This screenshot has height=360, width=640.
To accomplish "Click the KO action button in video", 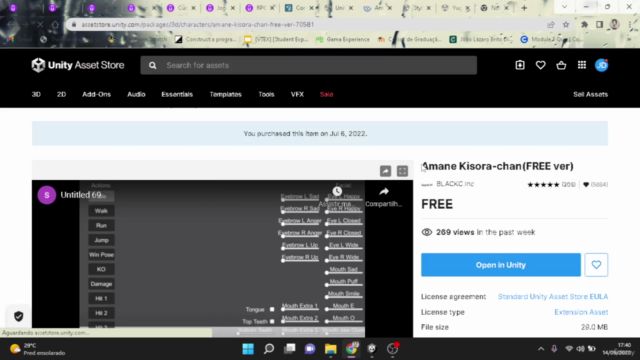I will point(101,269).
